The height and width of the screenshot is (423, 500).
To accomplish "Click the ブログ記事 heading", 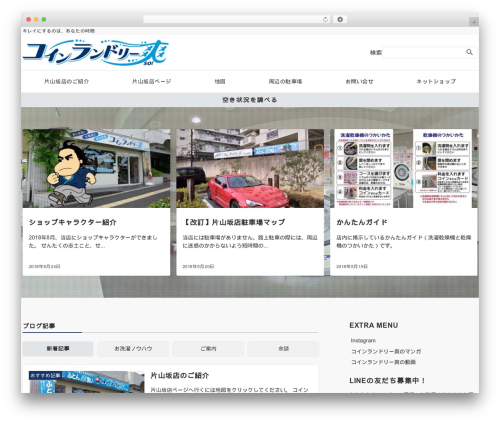I will tap(39, 326).
